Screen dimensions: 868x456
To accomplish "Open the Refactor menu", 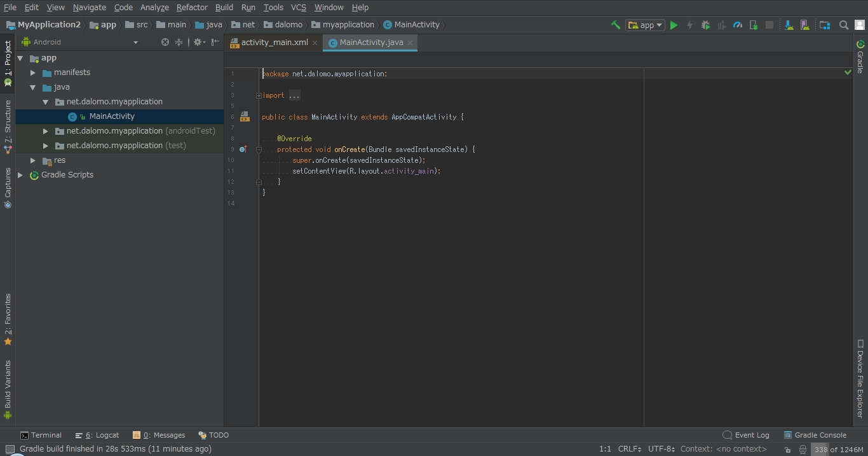I will 192,8.
